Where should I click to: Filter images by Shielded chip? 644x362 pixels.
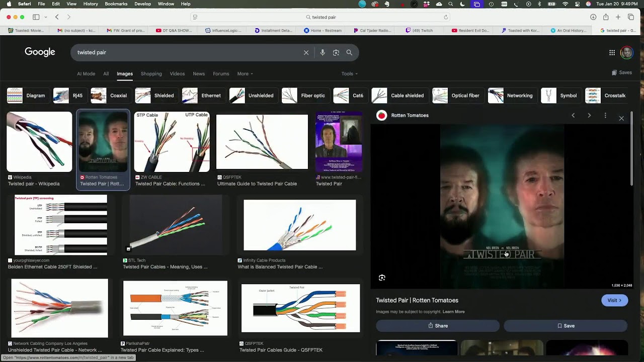[x=155, y=96]
